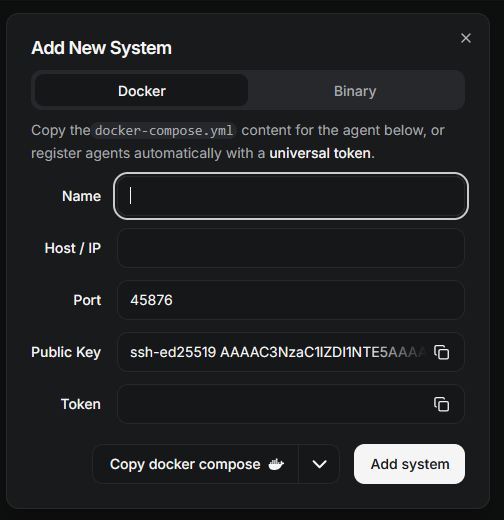The width and height of the screenshot is (504, 520).
Task: Click the Public Key label
Action: pos(66,352)
